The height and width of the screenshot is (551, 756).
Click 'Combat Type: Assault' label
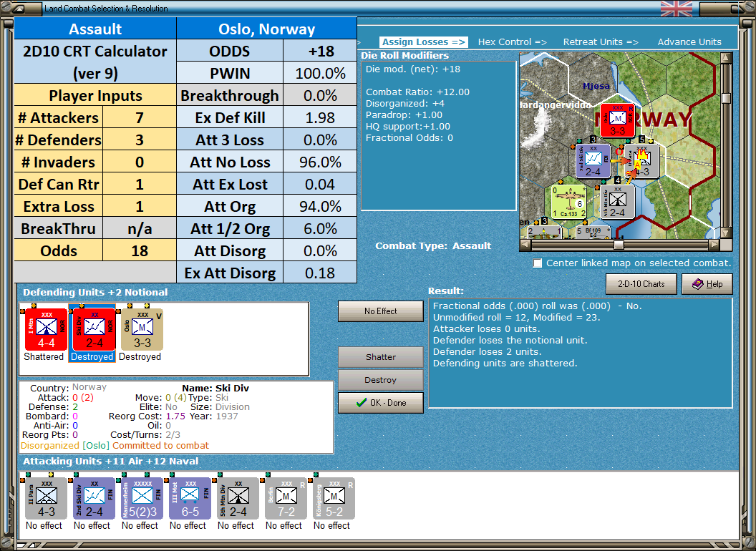(433, 246)
